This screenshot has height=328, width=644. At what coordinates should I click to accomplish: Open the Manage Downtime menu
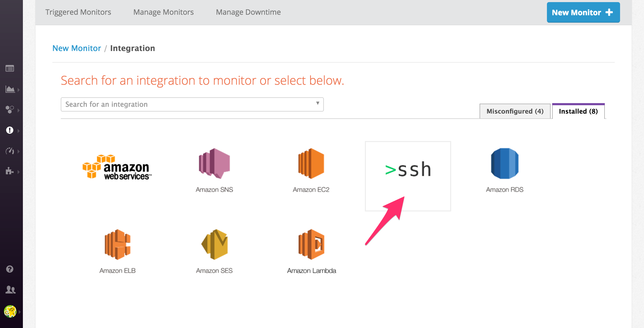(x=248, y=12)
